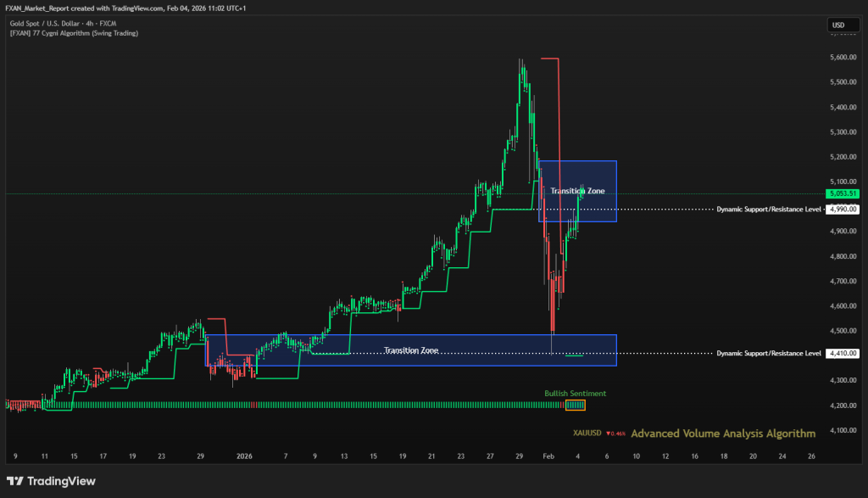Open the USD currency selector
The image size is (868, 498).
click(x=837, y=25)
